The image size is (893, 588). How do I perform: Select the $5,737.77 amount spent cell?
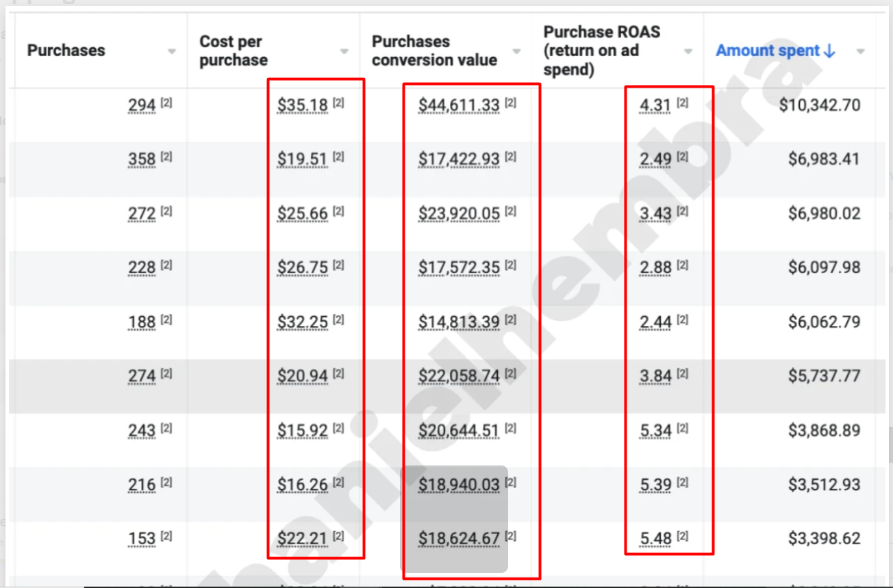[x=824, y=376]
